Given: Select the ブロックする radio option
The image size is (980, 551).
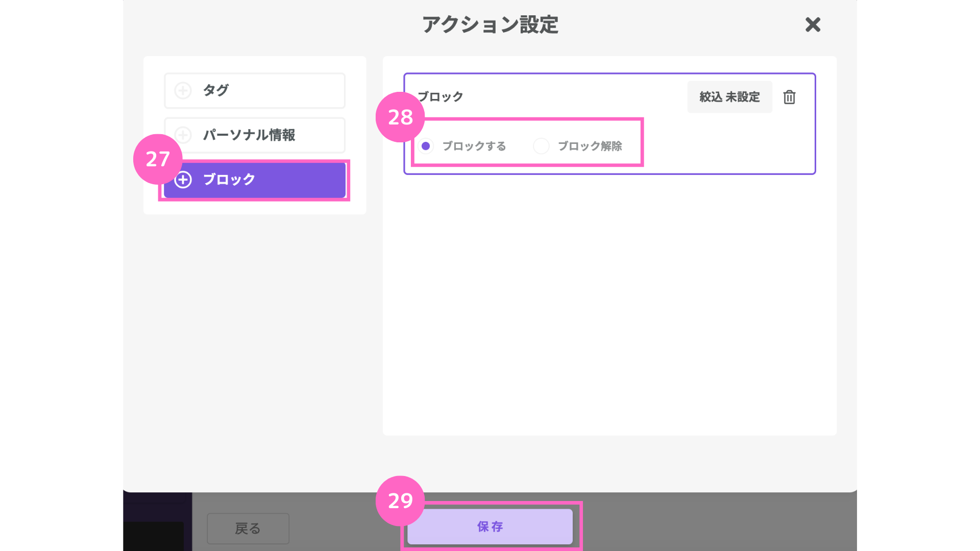Looking at the screenshot, I should [426, 146].
